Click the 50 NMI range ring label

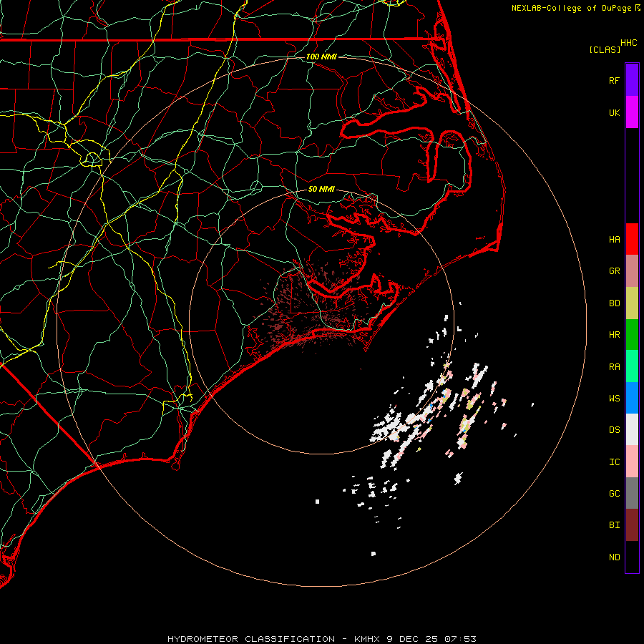(x=321, y=189)
